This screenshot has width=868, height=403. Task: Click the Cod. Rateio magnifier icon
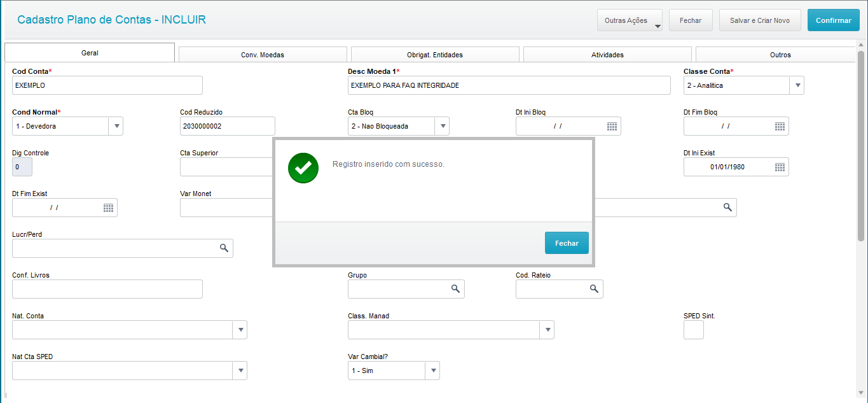click(594, 289)
